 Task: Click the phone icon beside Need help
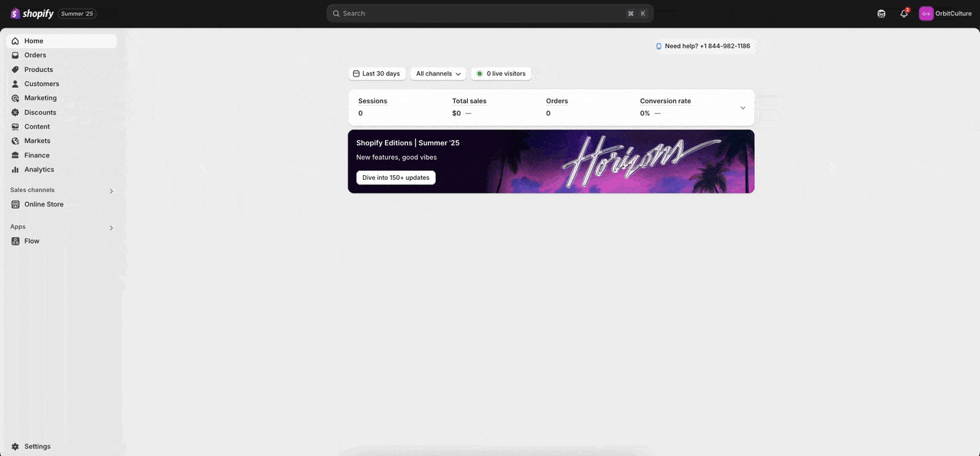pos(658,46)
